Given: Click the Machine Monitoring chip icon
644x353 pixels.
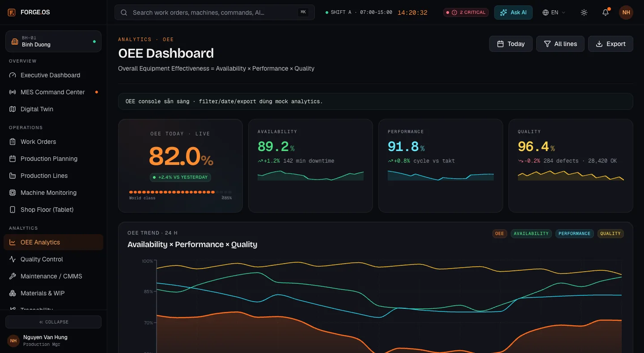Looking at the screenshot, I should tap(13, 193).
